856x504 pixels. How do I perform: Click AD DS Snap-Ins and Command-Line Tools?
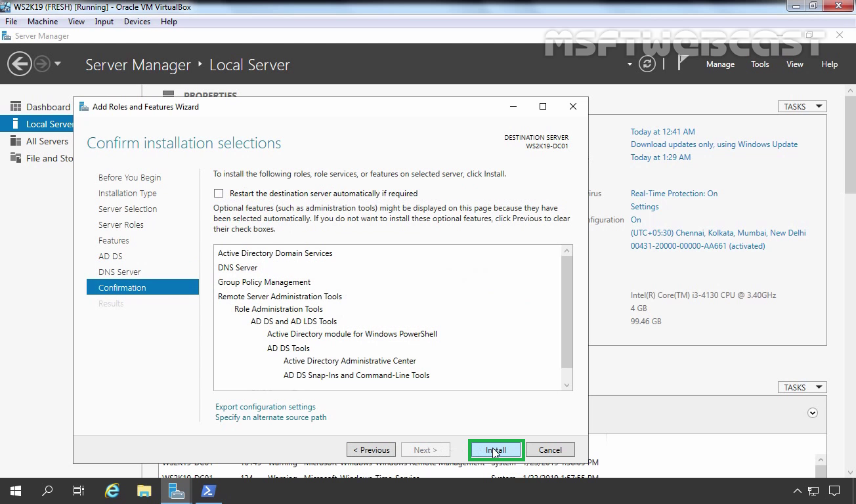pyautogui.click(x=356, y=375)
